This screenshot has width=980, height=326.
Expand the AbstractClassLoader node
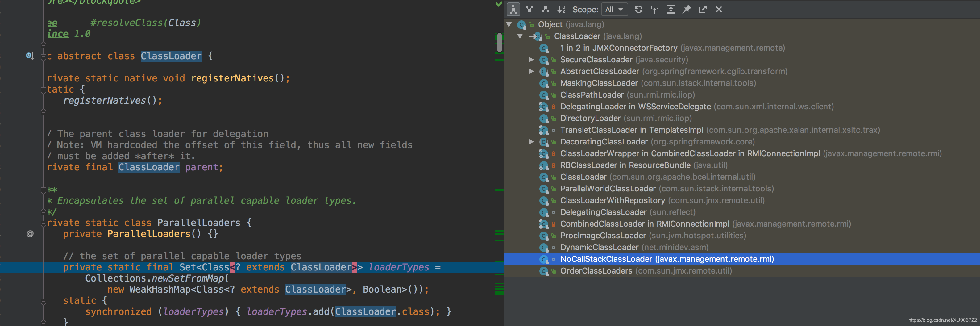coord(531,72)
